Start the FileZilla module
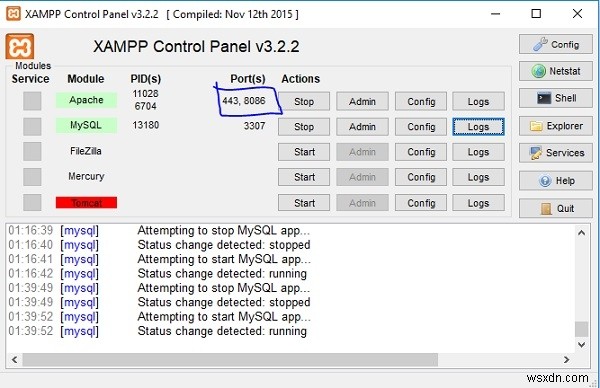 point(304,152)
